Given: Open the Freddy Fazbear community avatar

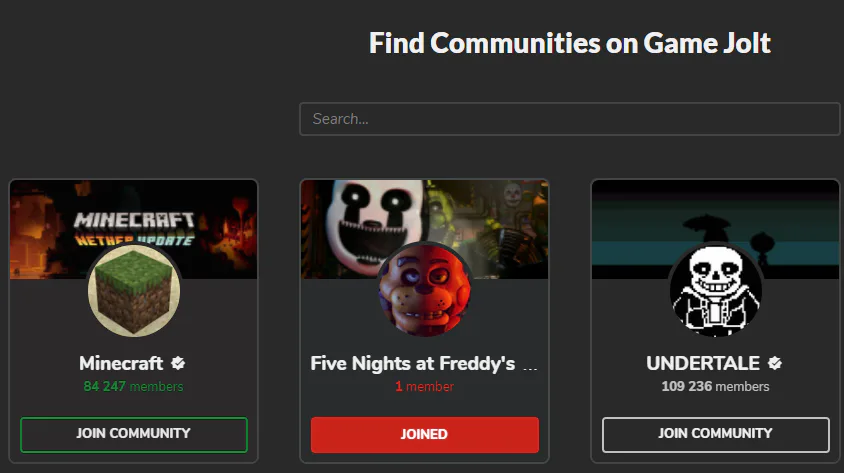Looking at the screenshot, I should click(x=425, y=291).
